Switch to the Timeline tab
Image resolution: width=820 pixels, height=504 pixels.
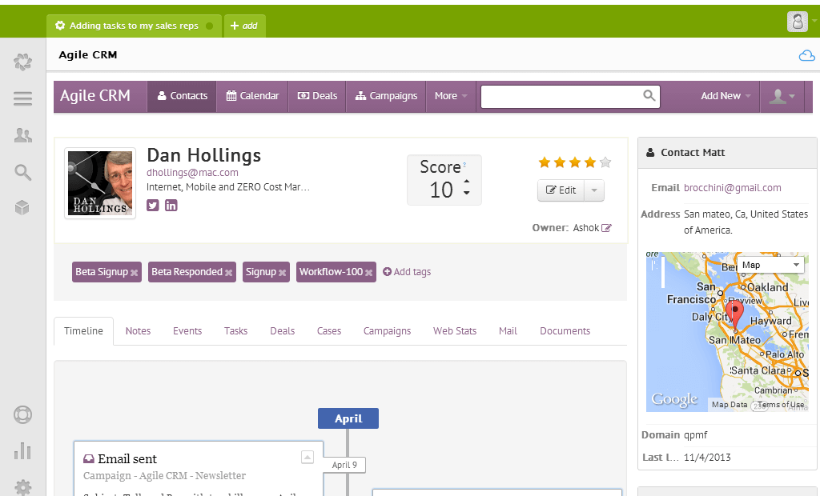[83, 331]
